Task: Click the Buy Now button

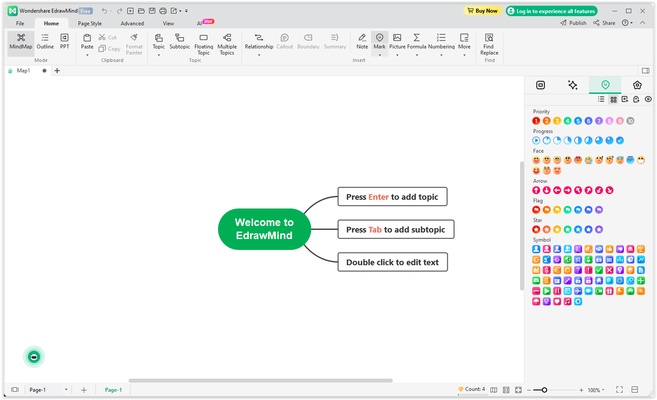Action: tap(482, 11)
